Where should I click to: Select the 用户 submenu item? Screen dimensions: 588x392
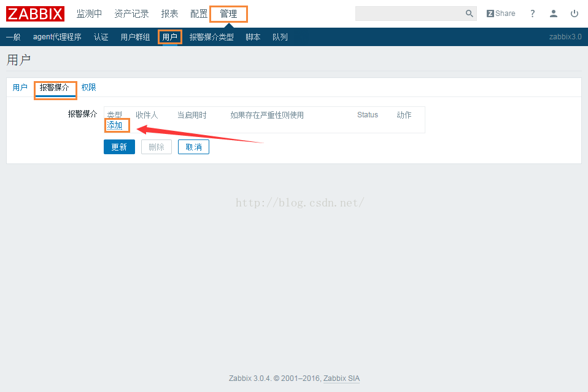click(169, 37)
